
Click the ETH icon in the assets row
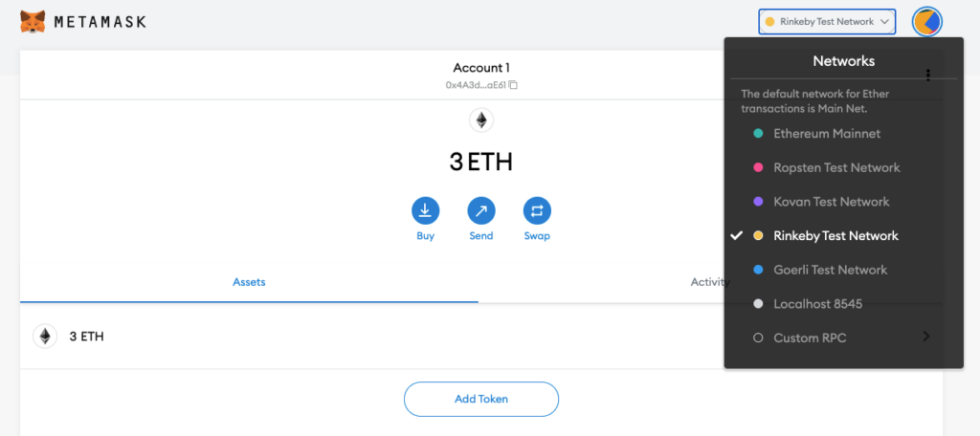coord(45,337)
